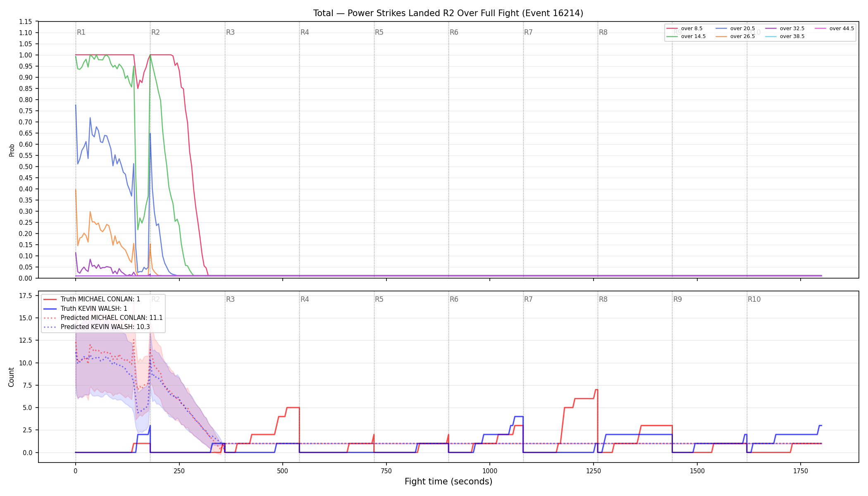
Task: Click 'Truth KEVIN WALSH: 1' legend entry
Action: 85,309
